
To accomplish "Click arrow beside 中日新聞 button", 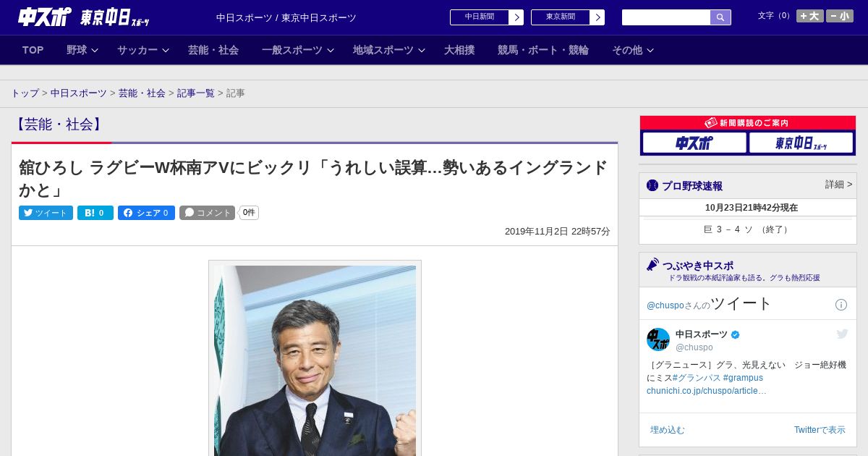I will pos(516,17).
